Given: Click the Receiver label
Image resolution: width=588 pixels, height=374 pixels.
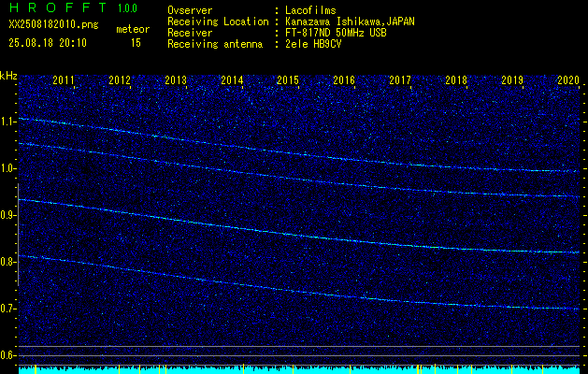Looking at the screenshot, I should pos(190,33).
